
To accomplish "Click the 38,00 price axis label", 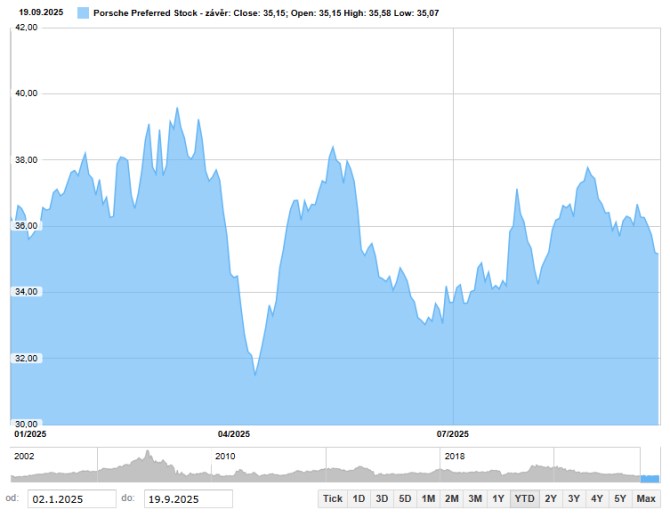I will (26, 160).
